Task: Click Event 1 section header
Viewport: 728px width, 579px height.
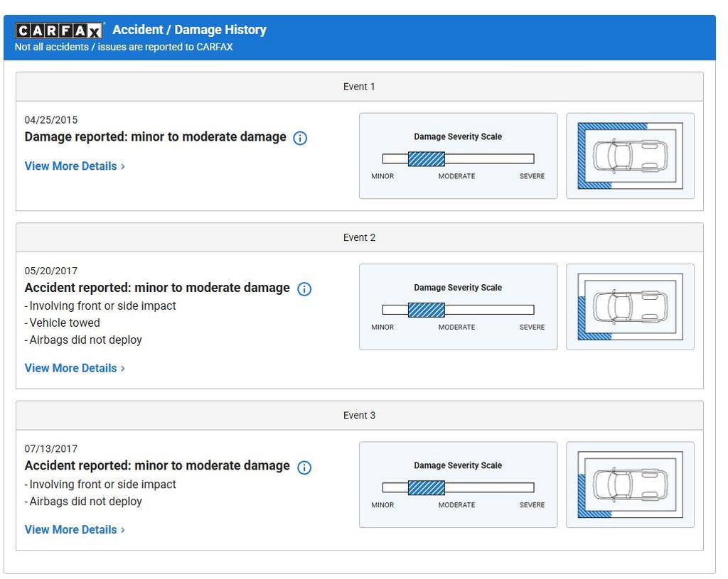Action: [x=359, y=87]
